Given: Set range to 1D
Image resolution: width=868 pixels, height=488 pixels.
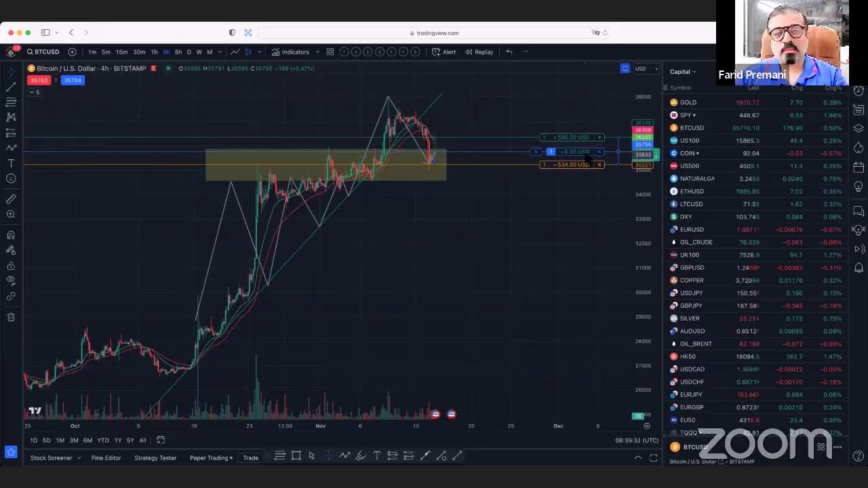Looking at the screenshot, I should [x=33, y=441].
